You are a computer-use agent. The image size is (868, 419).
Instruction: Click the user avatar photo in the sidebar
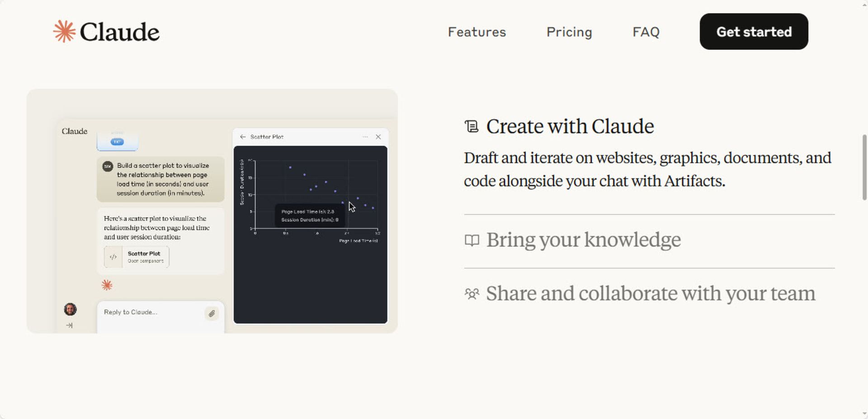[70, 309]
